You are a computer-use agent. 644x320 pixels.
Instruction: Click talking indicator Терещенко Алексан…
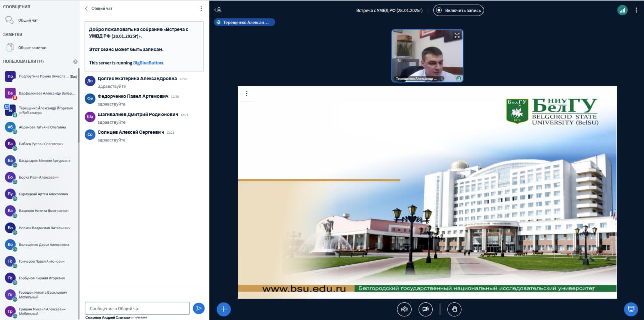pyautogui.click(x=245, y=22)
